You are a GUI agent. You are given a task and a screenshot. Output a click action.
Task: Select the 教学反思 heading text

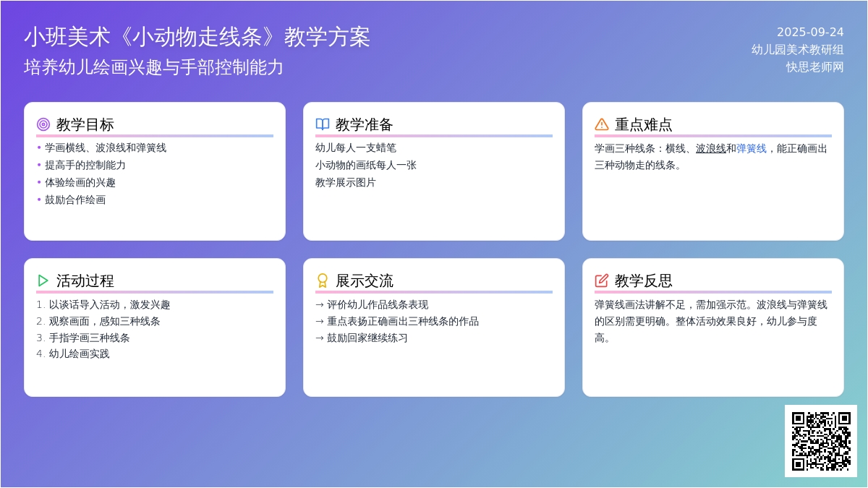(x=644, y=281)
